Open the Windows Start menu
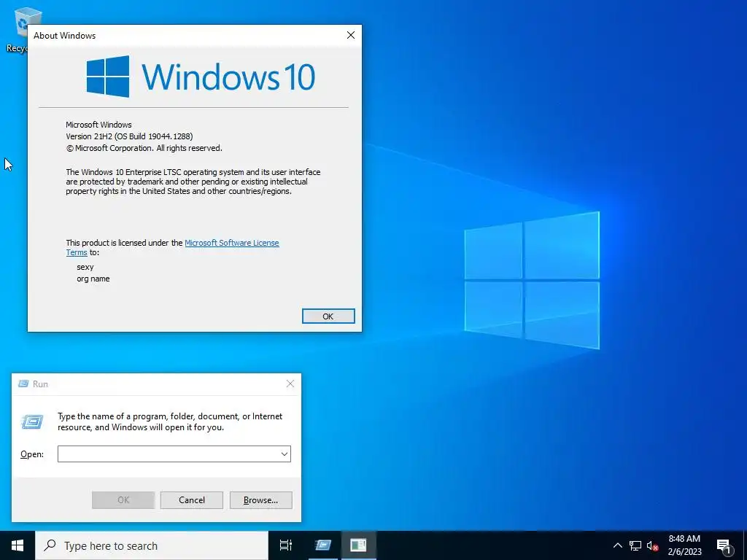This screenshot has height=560, width=747. pos(18,545)
